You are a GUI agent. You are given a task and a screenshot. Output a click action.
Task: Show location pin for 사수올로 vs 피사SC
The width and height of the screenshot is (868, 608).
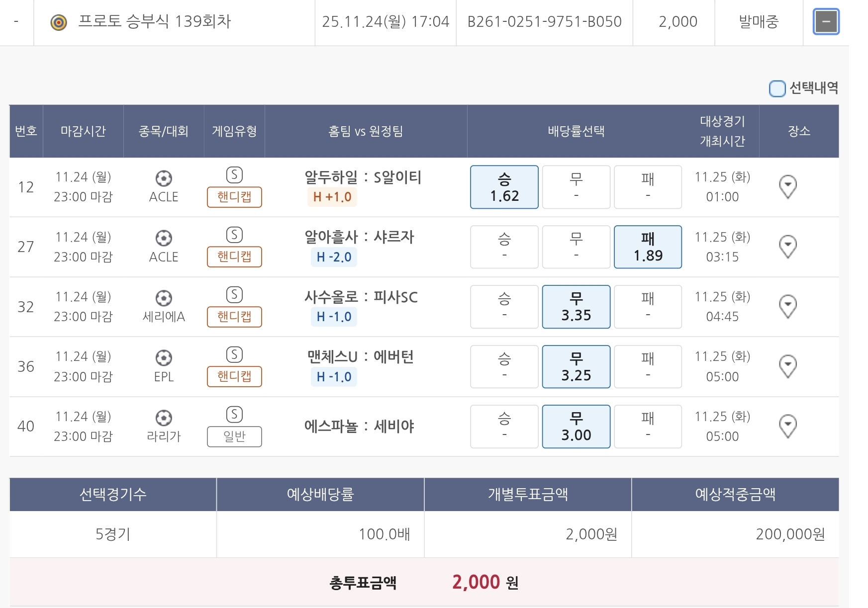[787, 306]
